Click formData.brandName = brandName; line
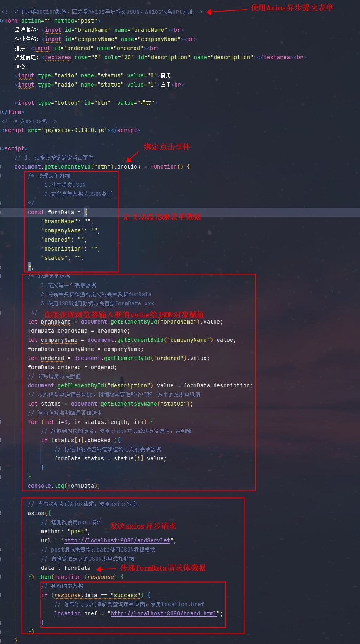 pyautogui.click(x=79, y=331)
